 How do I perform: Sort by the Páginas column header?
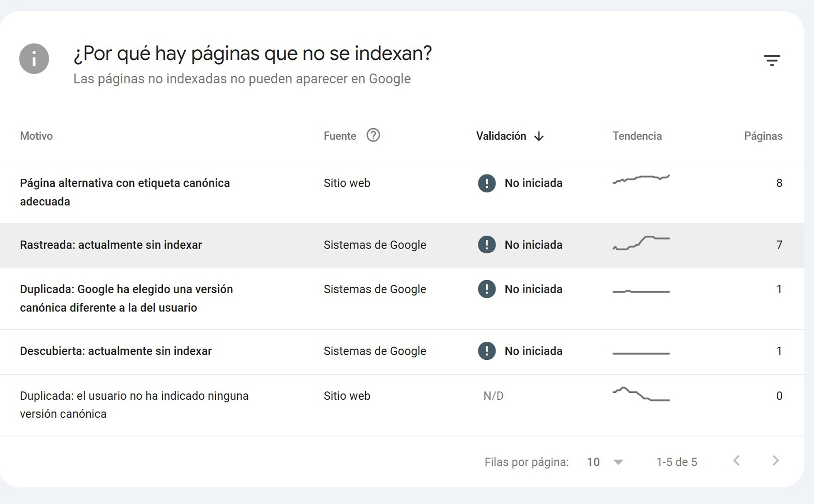pyautogui.click(x=763, y=136)
